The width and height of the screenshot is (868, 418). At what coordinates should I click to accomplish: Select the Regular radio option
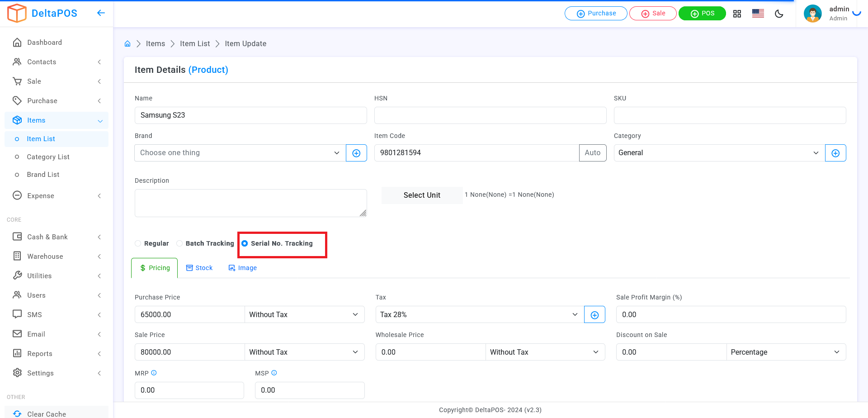pos(138,243)
